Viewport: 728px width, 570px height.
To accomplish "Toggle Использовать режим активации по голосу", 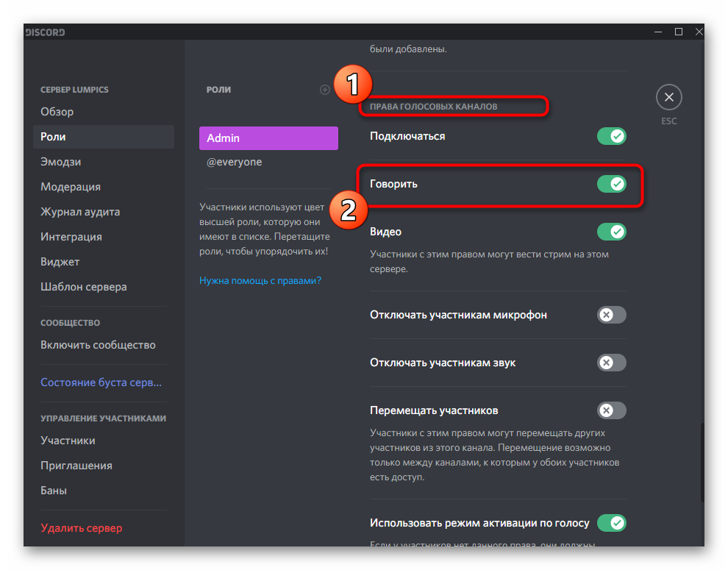I will click(x=611, y=523).
